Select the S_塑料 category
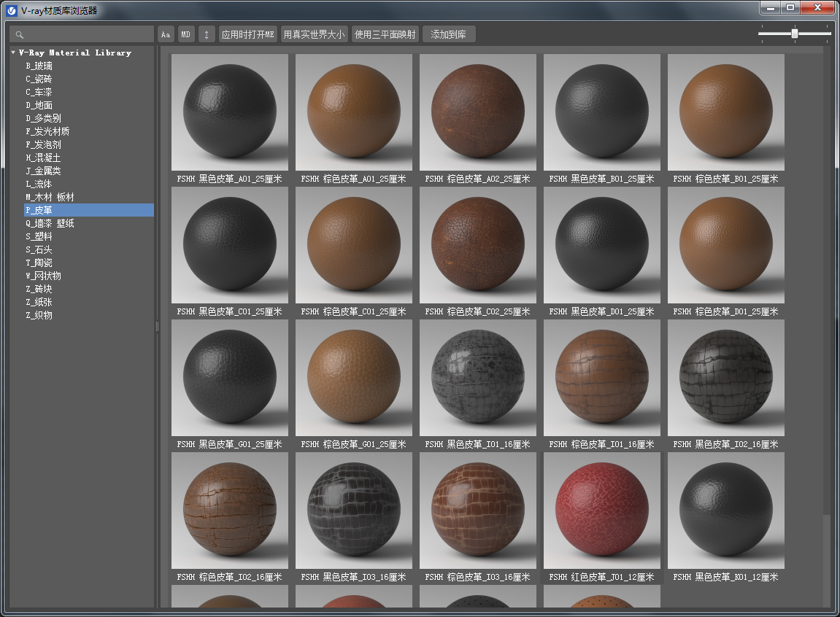This screenshot has height=617, width=840. 39,236
